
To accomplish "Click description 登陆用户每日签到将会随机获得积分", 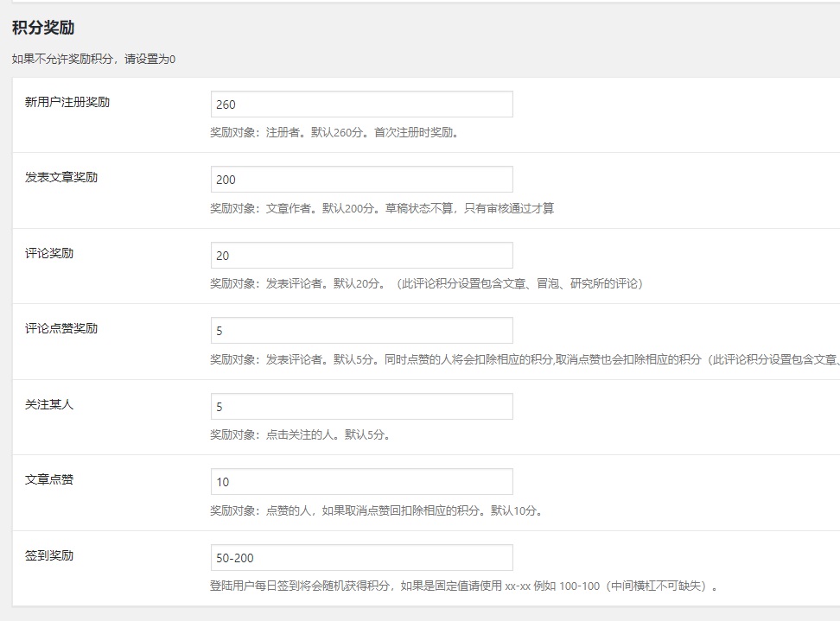I will coord(464,586).
